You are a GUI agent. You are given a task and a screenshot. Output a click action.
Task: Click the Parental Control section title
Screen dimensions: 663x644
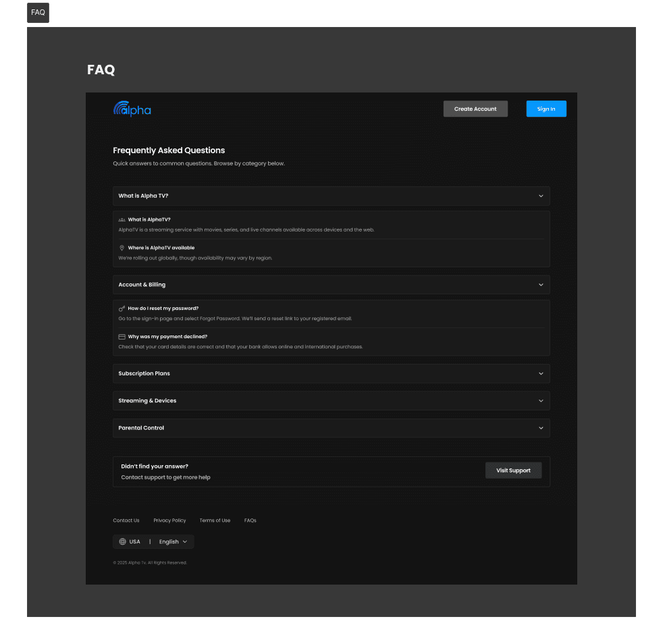click(141, 429)
